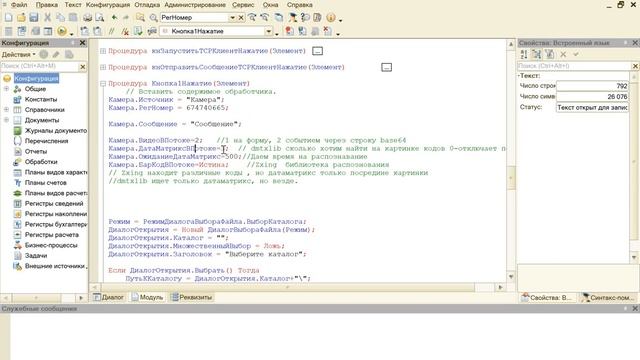Open the Файл menu
The width and height of the screenshot is (640, 360).
(19, 5)
